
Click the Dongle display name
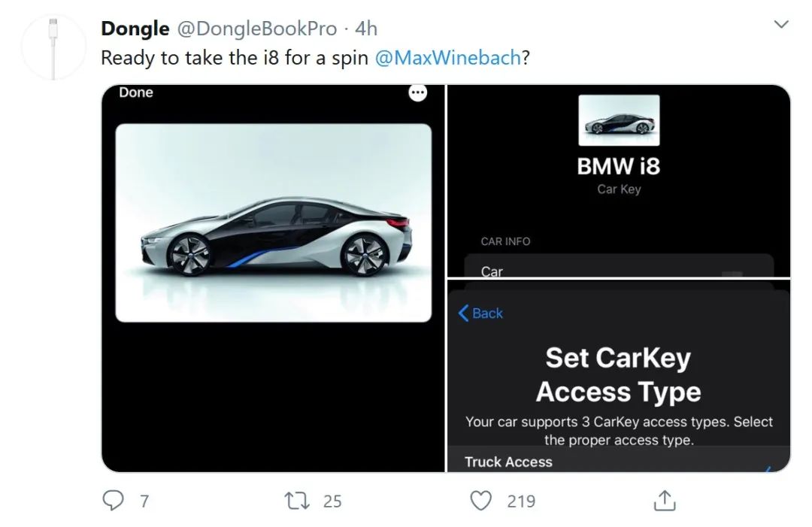(x=135, y=29)
